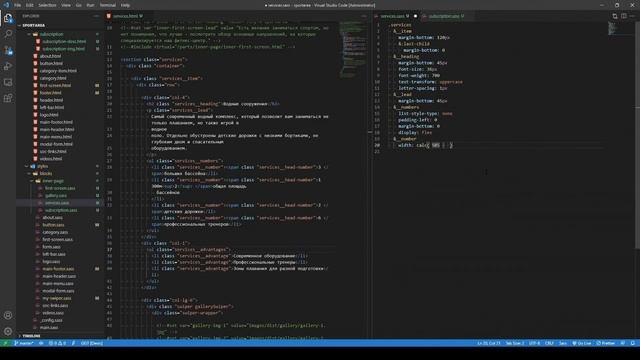
Task: Open the Source Control view
Action: (x=8, y=50)
